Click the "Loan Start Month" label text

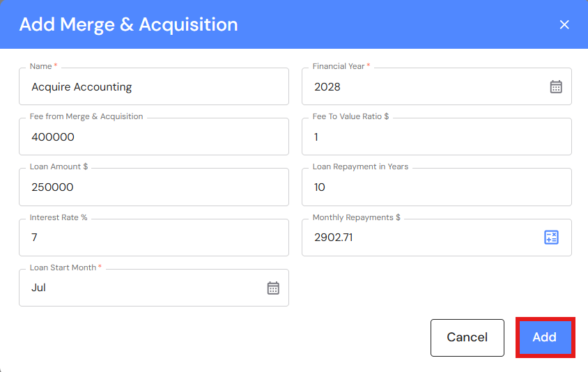(63, 268)
